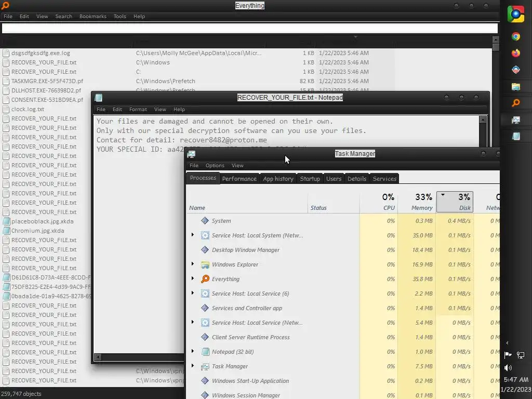Select the TASKMGR.EXE-5F5F473D.pf file row
The image size is (532, 399).
pos(198,81)
